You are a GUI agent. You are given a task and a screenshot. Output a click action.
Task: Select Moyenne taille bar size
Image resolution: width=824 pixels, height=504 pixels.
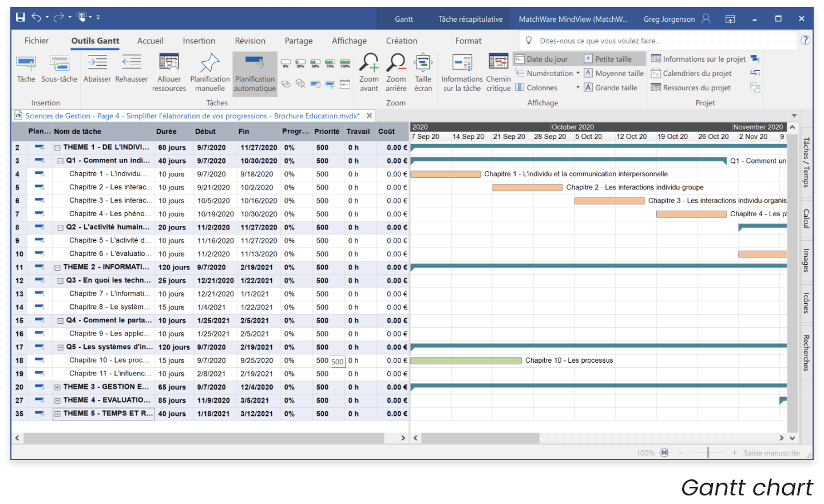[x=613, y=73]
